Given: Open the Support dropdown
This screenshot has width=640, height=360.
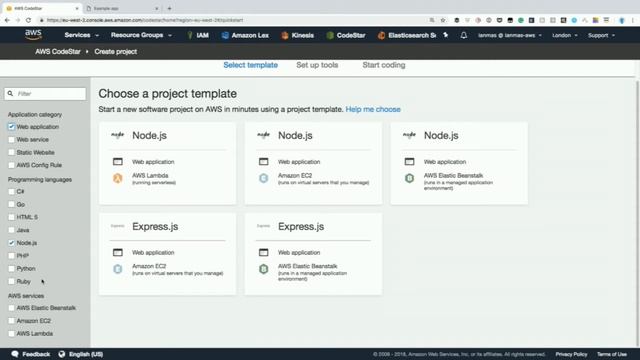Looking at the screenshot, I should click(601, 36).
